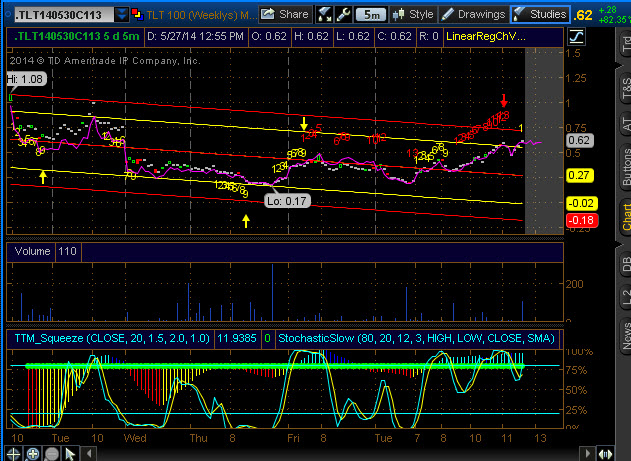Open the Studies menu
This screenshot has height=461, width=631.
coord(540,15)
